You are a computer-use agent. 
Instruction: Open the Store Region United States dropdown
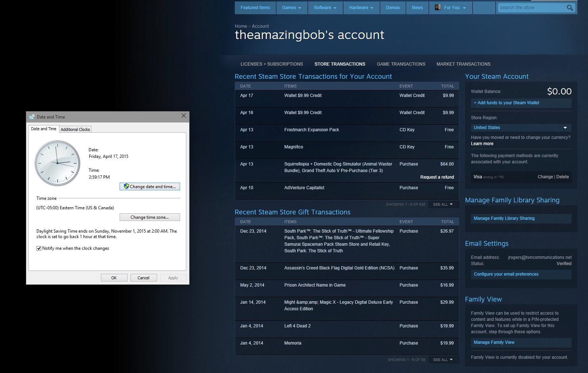pyautogui.click(x=521, y=128)
